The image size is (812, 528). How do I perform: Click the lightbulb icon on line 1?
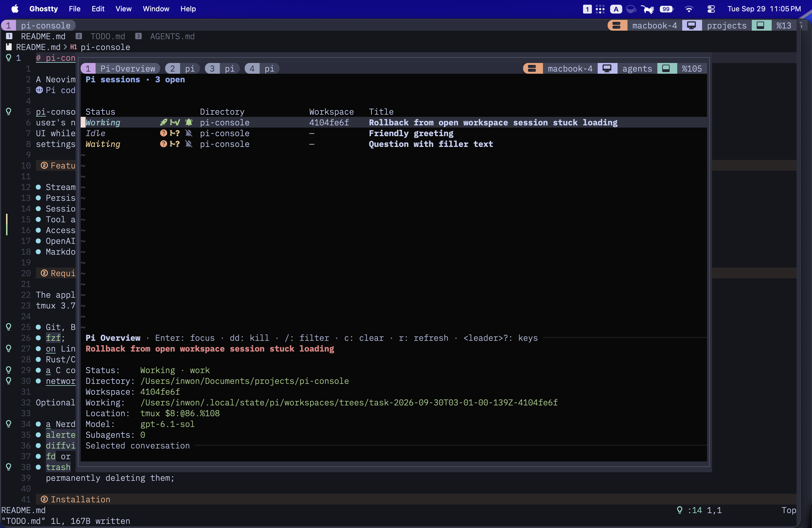[9, 58]
